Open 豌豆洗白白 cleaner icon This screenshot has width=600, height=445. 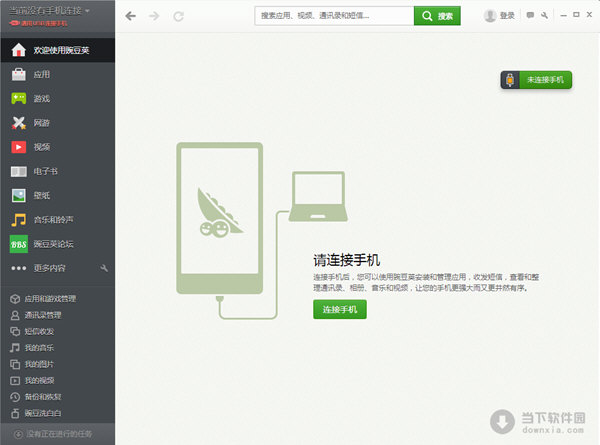(15, 413)
